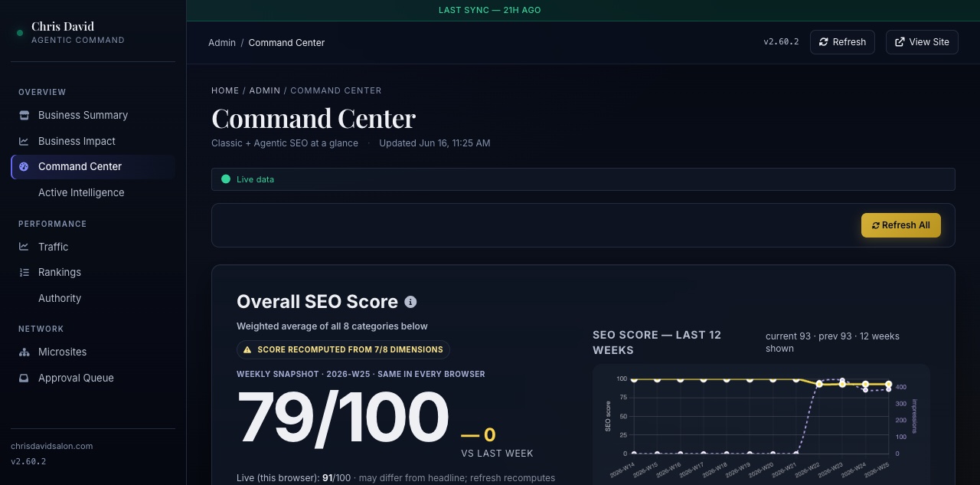Click the Score Recomputed From 7/8 Dimensions badge

click(343, 349)
